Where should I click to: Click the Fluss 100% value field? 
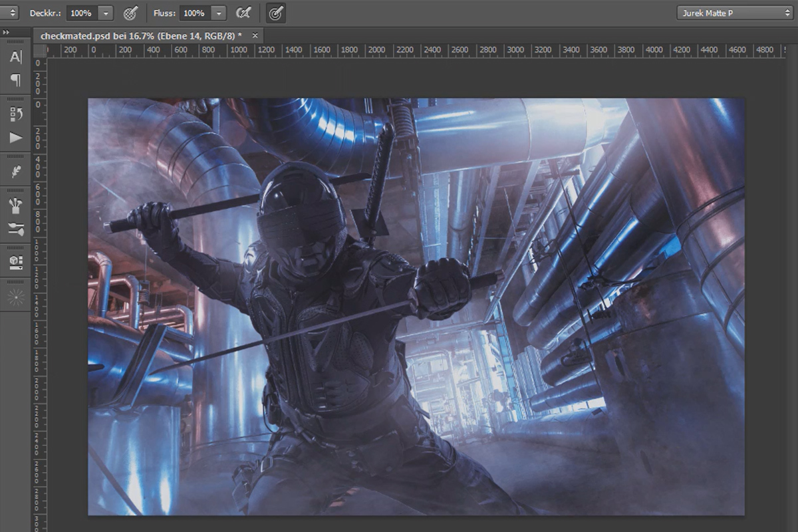coord(195,13)
